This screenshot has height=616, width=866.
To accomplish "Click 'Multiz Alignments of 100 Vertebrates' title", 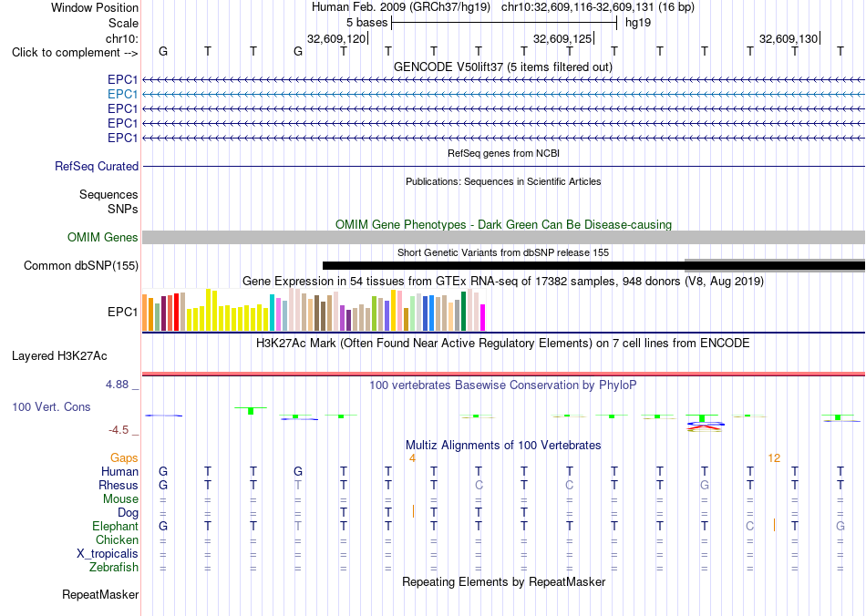I will coord(503,445).
